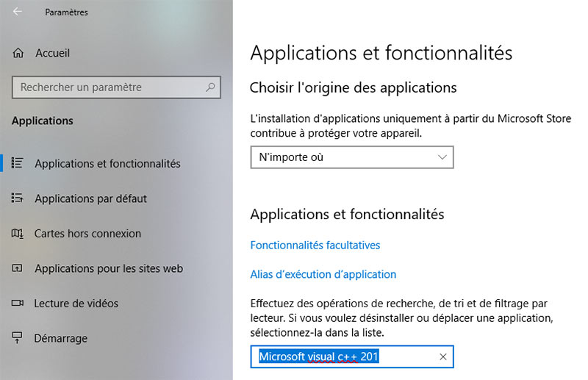Open the N'importe où dropdown
The height and width of the screenshot is (380, 588).
click(344, 157)
